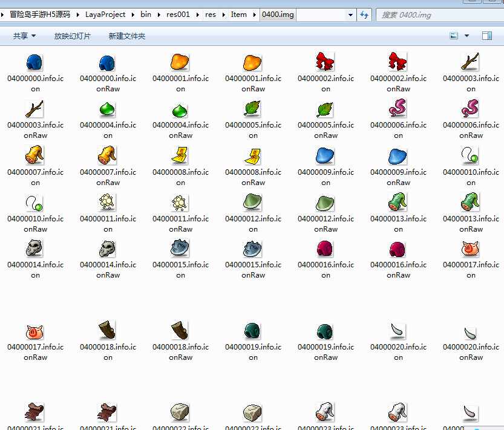Expand the arrow after the Item breadcrumb

[254, 15]
